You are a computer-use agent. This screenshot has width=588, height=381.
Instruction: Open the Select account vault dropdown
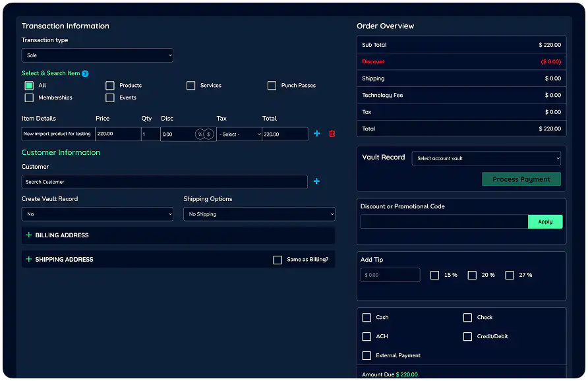[x=486, y=158]
